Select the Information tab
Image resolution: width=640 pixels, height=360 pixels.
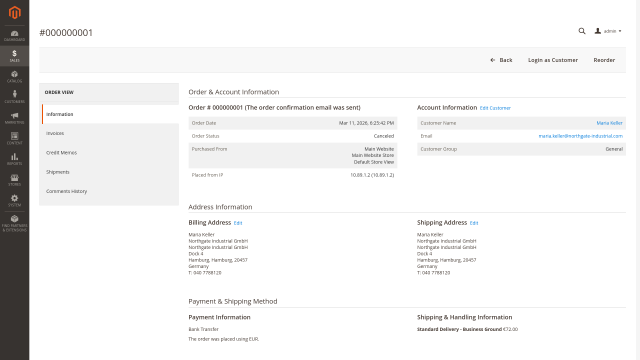110,114
